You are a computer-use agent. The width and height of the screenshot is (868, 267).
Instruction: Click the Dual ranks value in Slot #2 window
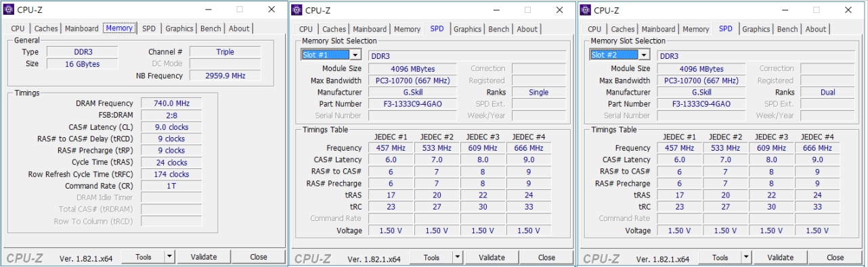pos(827,93)
